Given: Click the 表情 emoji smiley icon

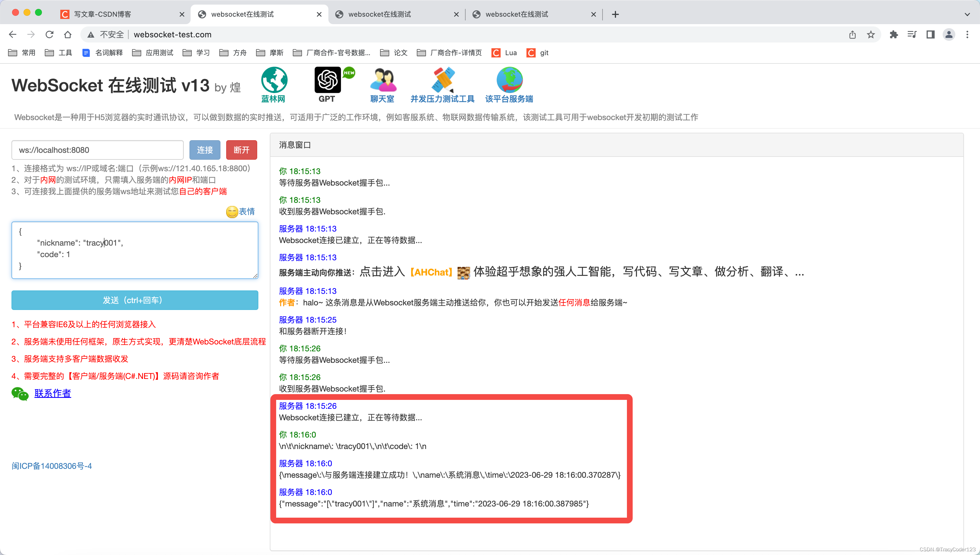Looking at the screenshot, I should click(x=232, y=212).
